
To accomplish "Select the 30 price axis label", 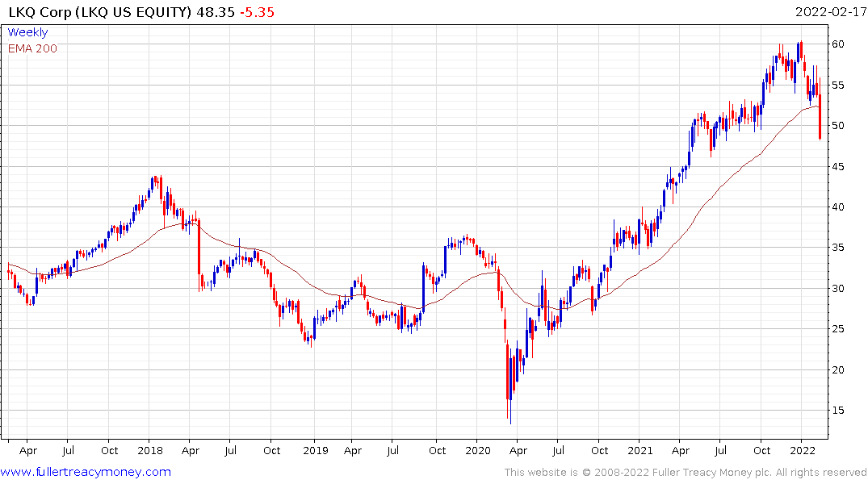I will [838, 288].
